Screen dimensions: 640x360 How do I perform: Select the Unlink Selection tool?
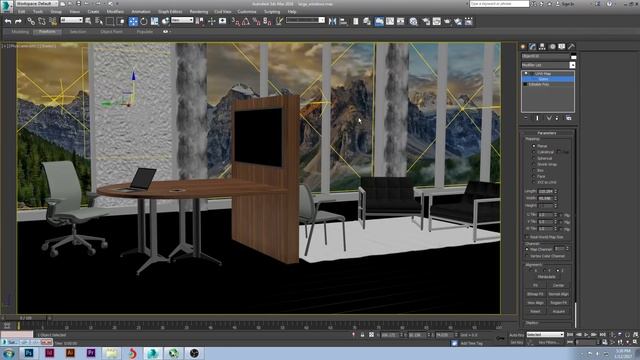pyautogui.click(x=42, y=21)
